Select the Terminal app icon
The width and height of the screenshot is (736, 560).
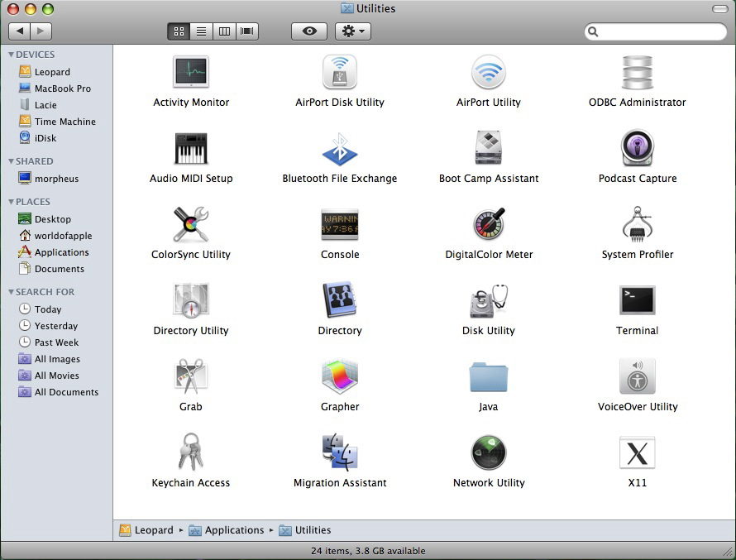click(x=637, y=300)
